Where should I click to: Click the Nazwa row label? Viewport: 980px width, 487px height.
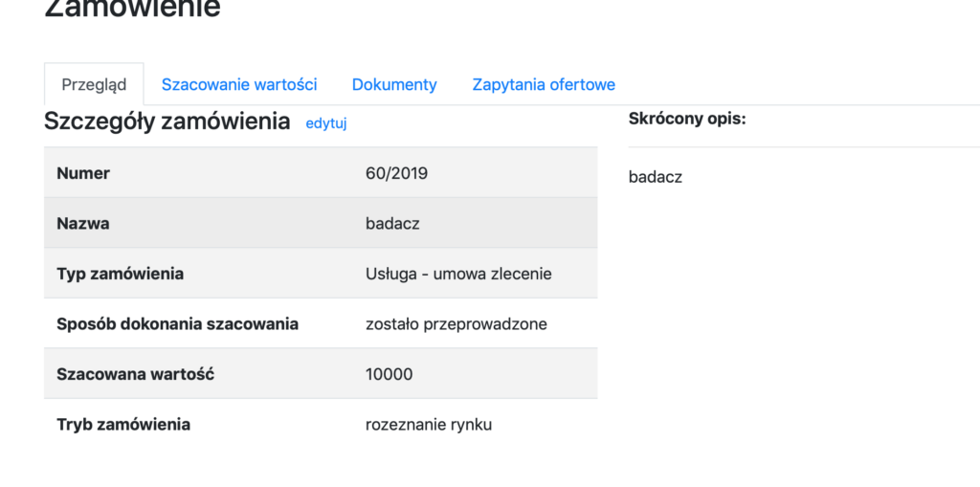pos(83,223)
